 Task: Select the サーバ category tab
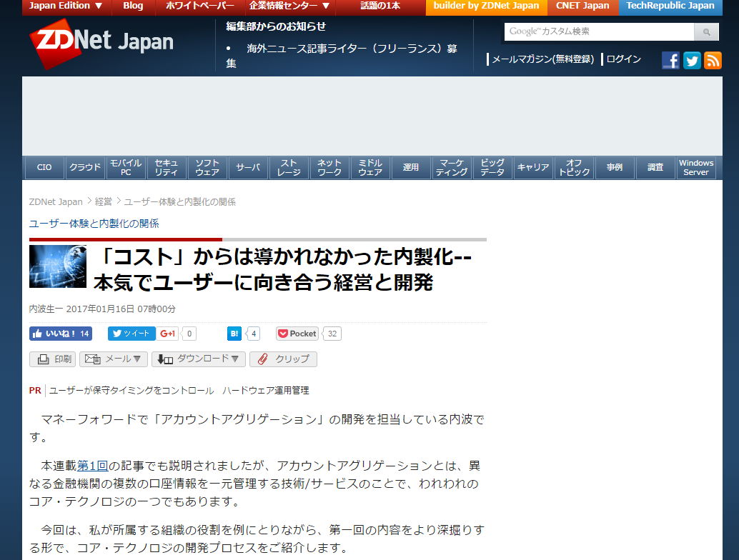(x=249, y=168)
